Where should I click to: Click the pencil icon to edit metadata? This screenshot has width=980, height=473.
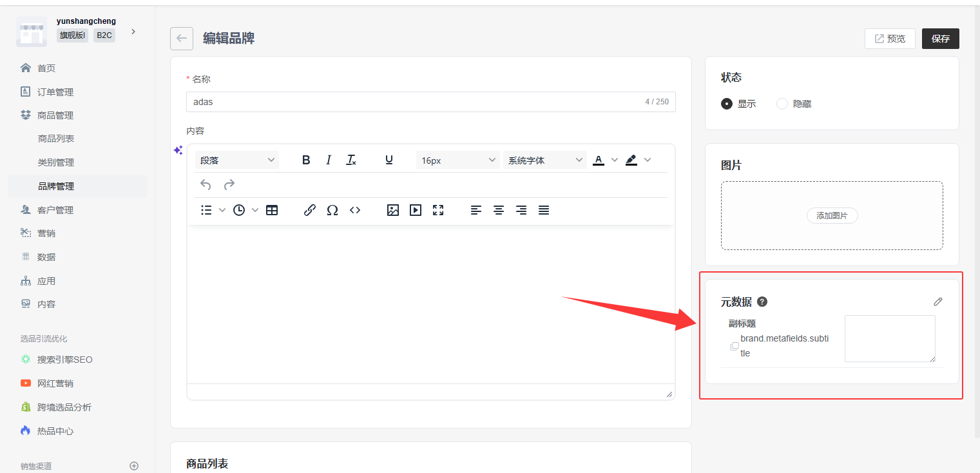coord(937,302)
